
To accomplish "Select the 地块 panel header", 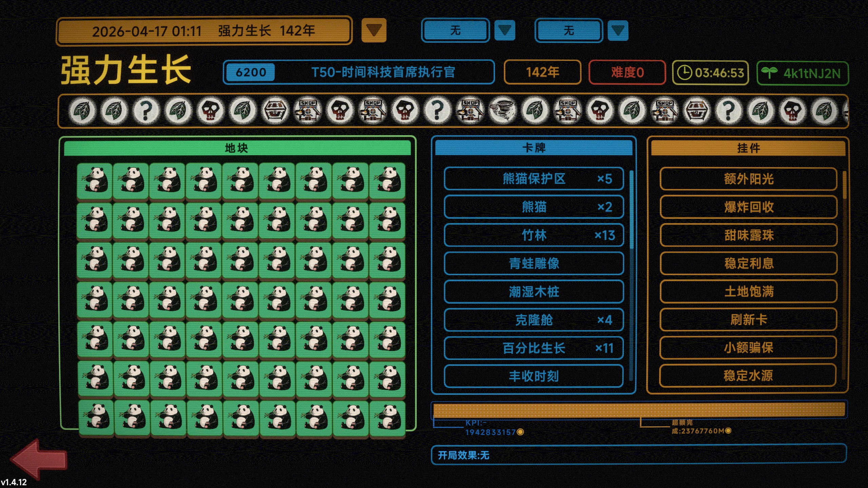I will pyautogui.click(x=237, y=148).
